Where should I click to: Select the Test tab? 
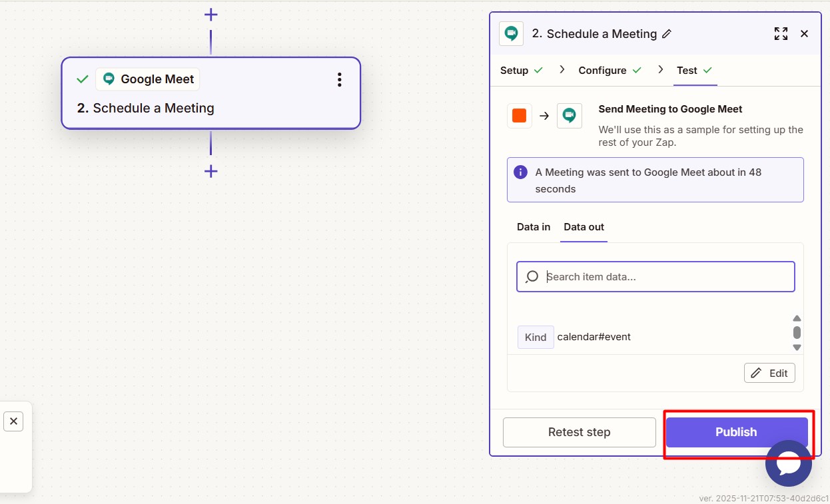tap(687, 71)
